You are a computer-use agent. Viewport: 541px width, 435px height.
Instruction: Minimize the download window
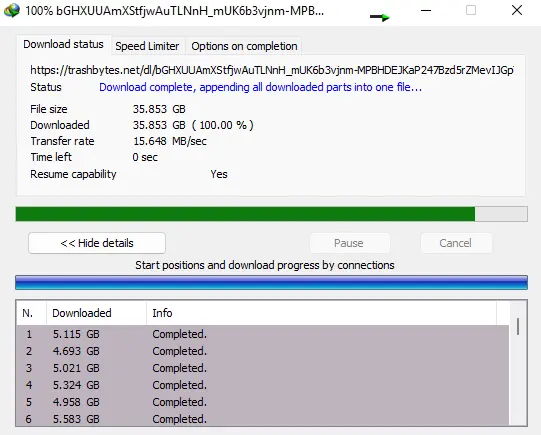[x=426, y=11]
